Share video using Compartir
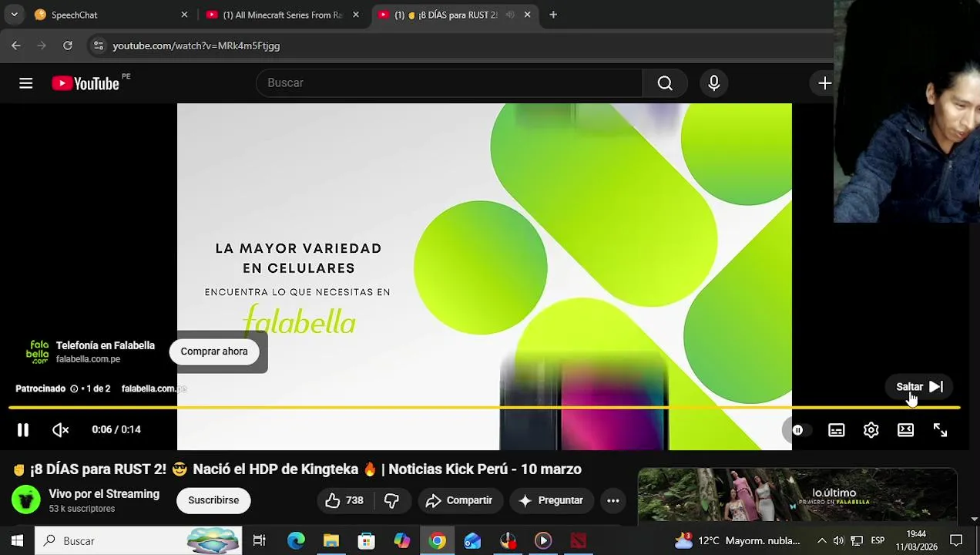 pos(459,500)
